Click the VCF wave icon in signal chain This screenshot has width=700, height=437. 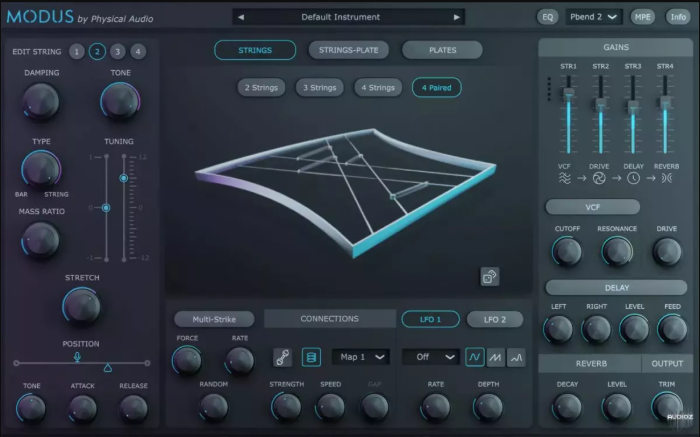coord(567,178)
